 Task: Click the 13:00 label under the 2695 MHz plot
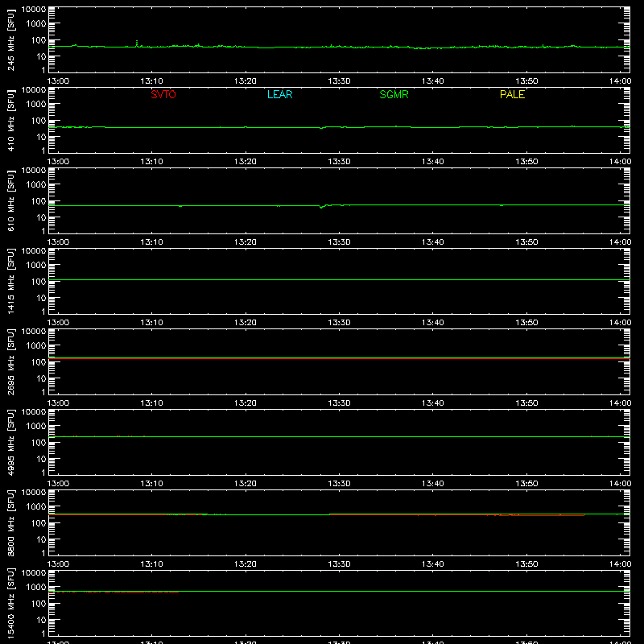58,403
